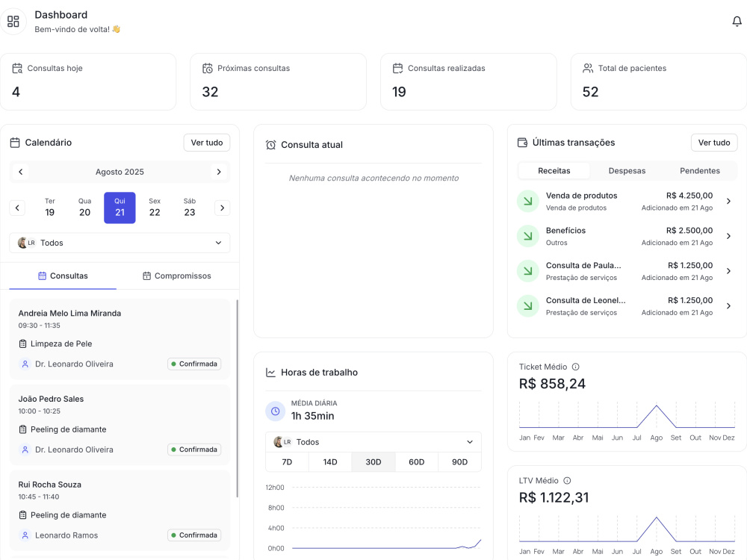Click the Ago peak on Ticket Médio chart
The width and height of the screenshot is (747, 560).
tap(657, 405)
